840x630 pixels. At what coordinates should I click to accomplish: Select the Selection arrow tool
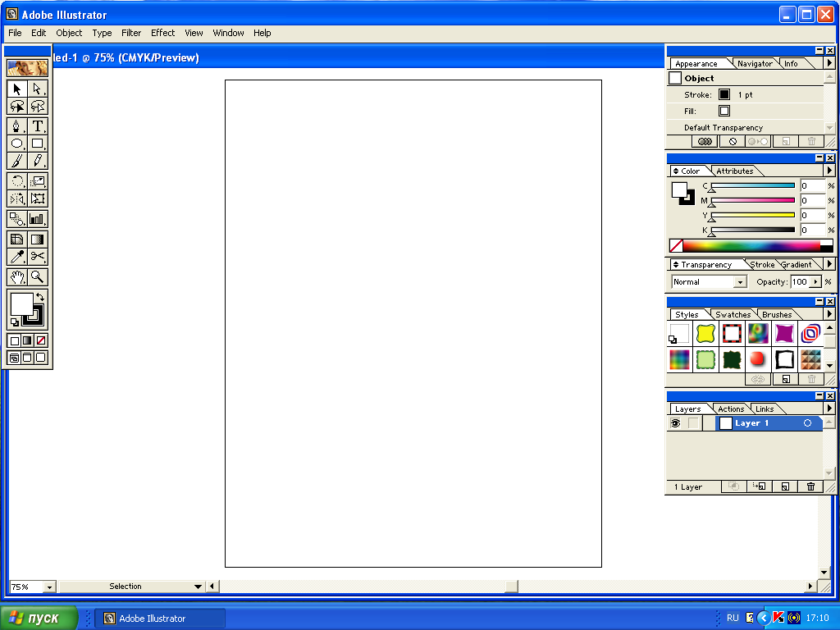(x=16, y=89)
